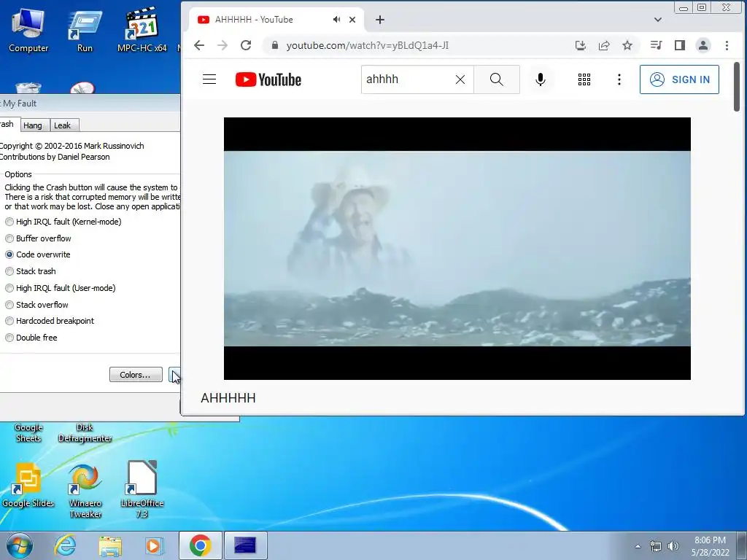Image resolution: width=747 pixels, height=560 pixels.
Task: Select Double free option
Action: click(31, 338)
